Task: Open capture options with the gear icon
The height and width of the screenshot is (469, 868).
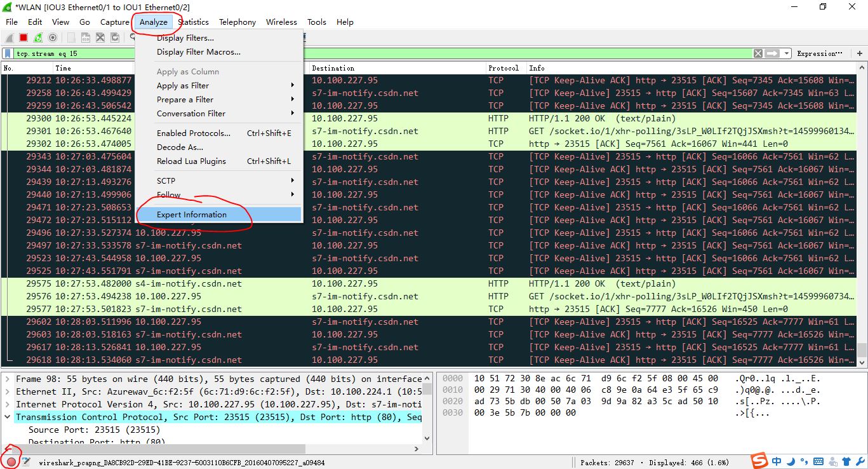Action: coord(53,37)
